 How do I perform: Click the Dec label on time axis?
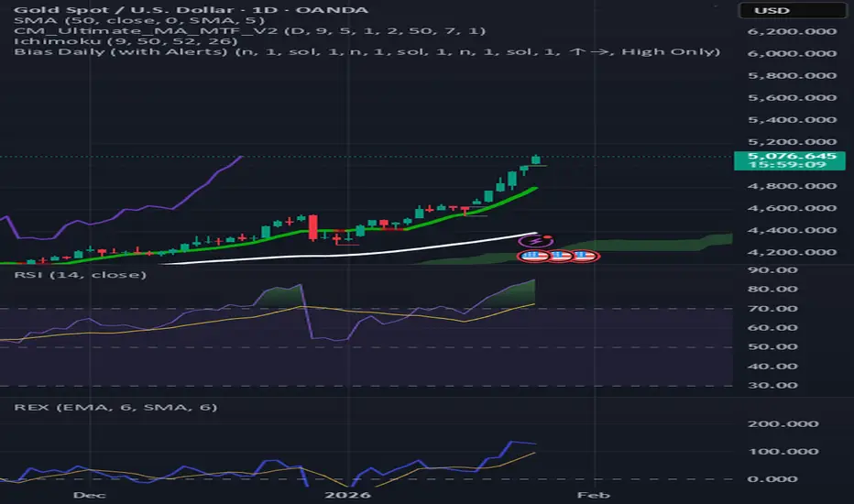coord(89,495)
